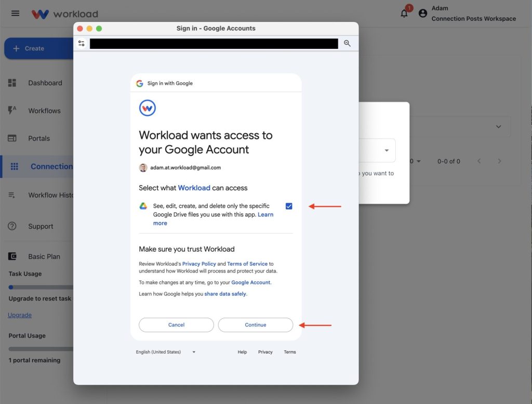This screenshot has width=532, height=404.
Task: Open the English (United States) language dropdown
Action: 166,352
